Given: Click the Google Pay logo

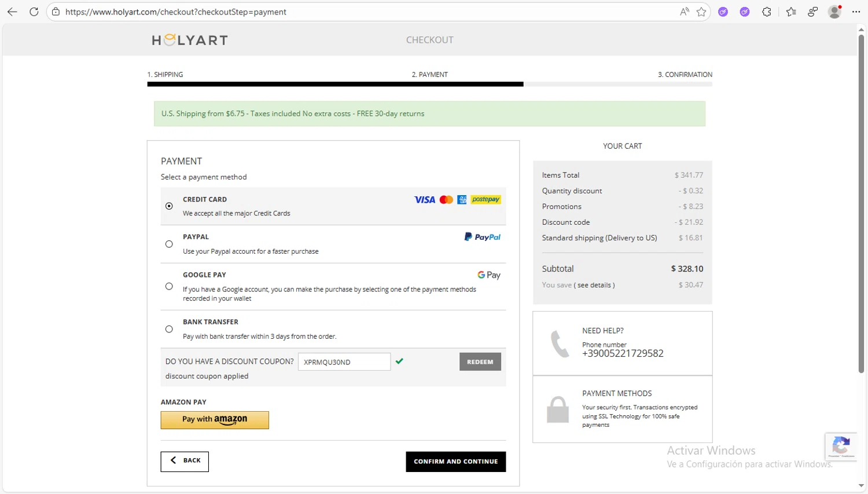Looking at the screenshot, I should [489, 275].
